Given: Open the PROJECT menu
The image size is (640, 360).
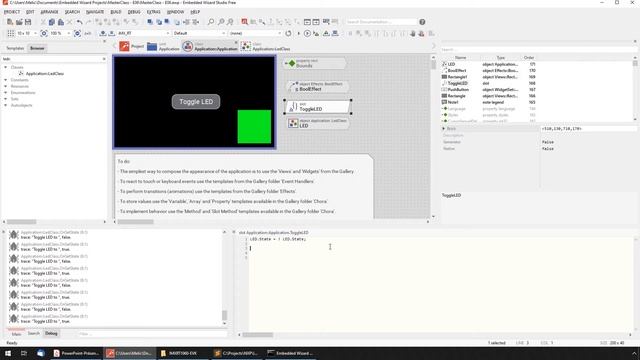Looking at the screenshot, I should [x=12, y=12].
